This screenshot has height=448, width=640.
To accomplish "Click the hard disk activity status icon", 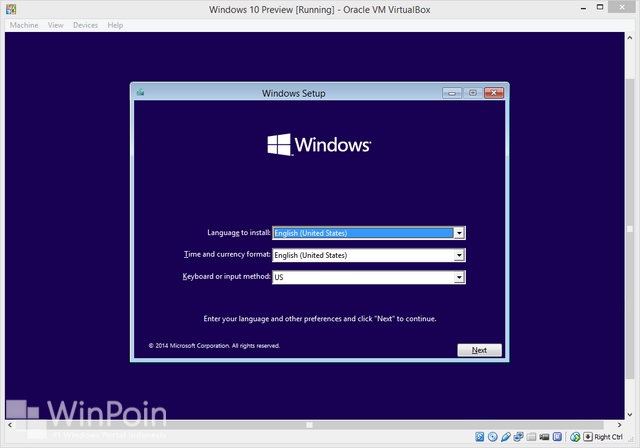I will 480,437.
